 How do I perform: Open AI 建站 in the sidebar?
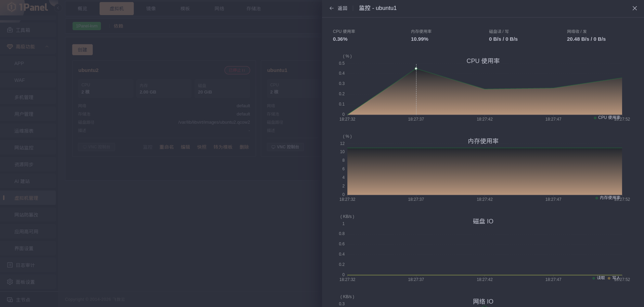coord(28,181)
